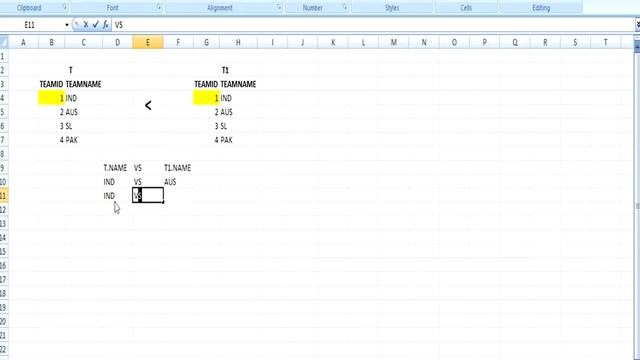Select column G header
640x360 pixels.
click(x=206, y=42)
